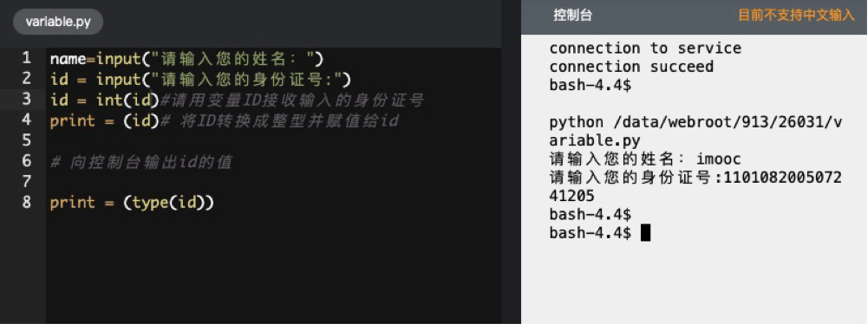868x324 pixels.
Task: Click code line 1 name=input statement
Action: click(x=186, y=59)
